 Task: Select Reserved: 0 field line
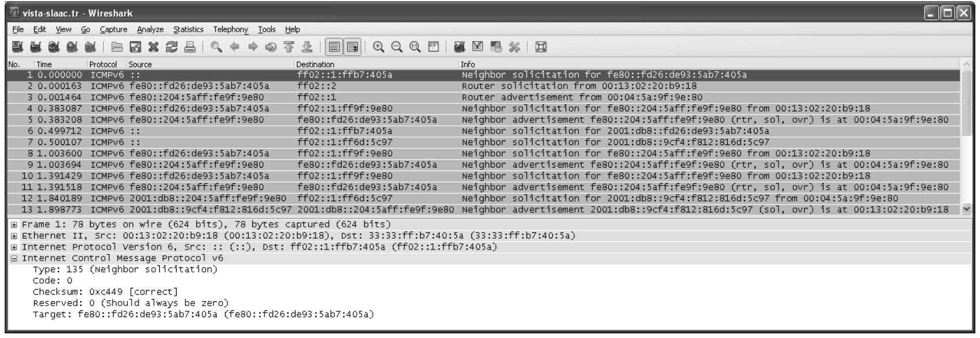pyautogui.click(x=130, y=303)
